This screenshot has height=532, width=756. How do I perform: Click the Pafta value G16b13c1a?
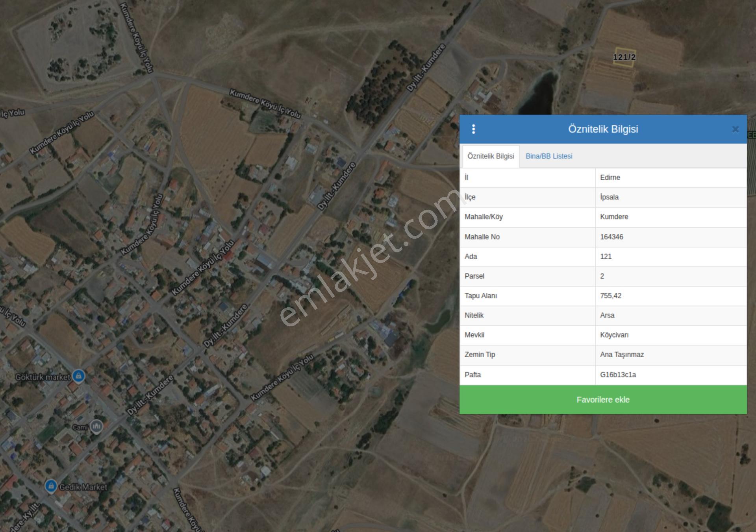click(671, 375)
